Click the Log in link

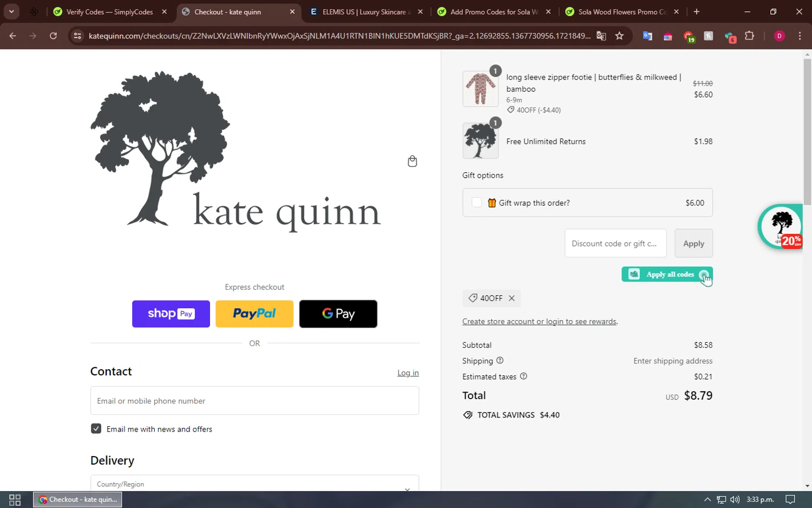tap(408, 373)
